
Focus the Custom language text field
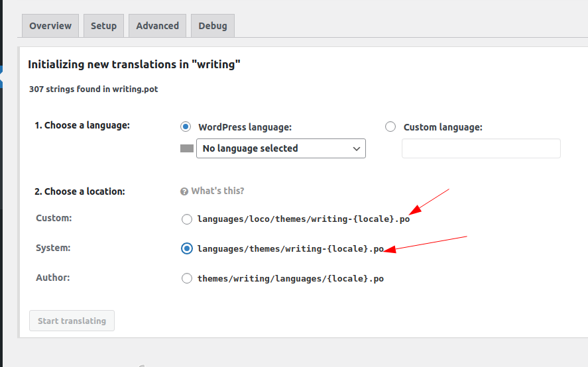tap(481, 148)
